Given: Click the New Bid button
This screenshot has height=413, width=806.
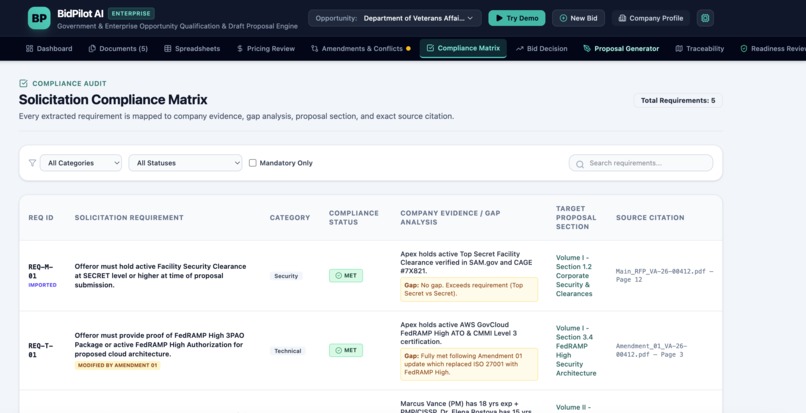Looking at the screenshot, I should pos(578,18).
